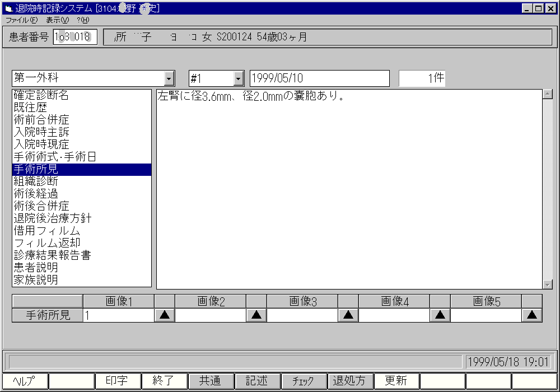Open the 表示(V) menu
The height and width of the screenshot is (392, 560).
tap(57, 20)
